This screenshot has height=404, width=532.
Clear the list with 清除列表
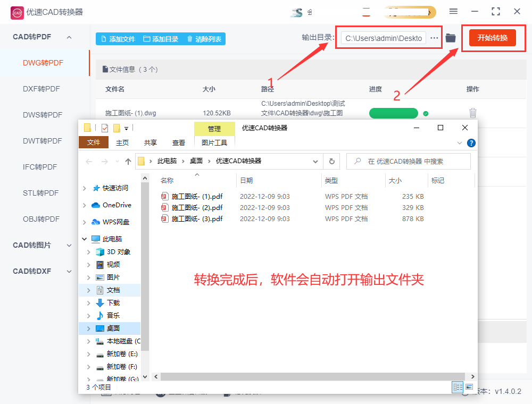coord(204,39)
